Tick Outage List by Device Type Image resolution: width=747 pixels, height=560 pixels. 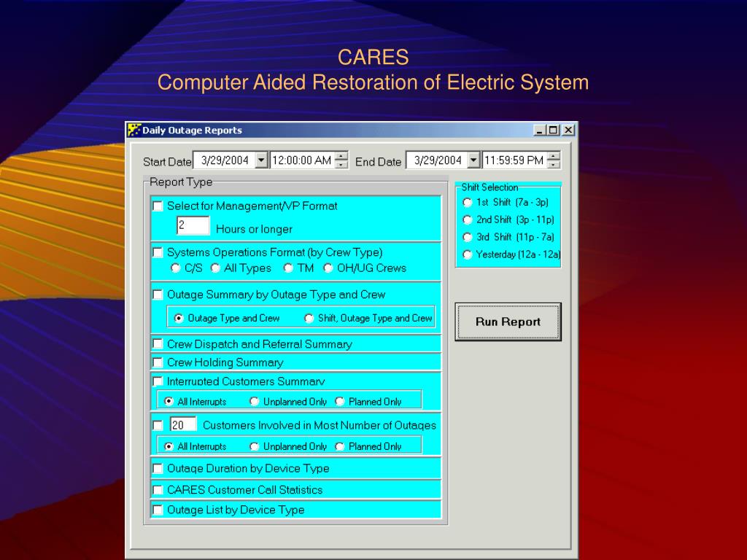pyautogui.click(x=158, y=510)
